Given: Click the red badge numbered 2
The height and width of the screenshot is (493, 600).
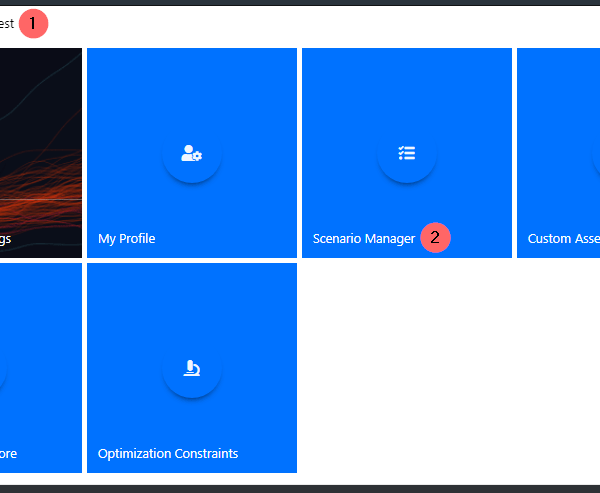Looking at the screenshot, I should pos(435,238).
